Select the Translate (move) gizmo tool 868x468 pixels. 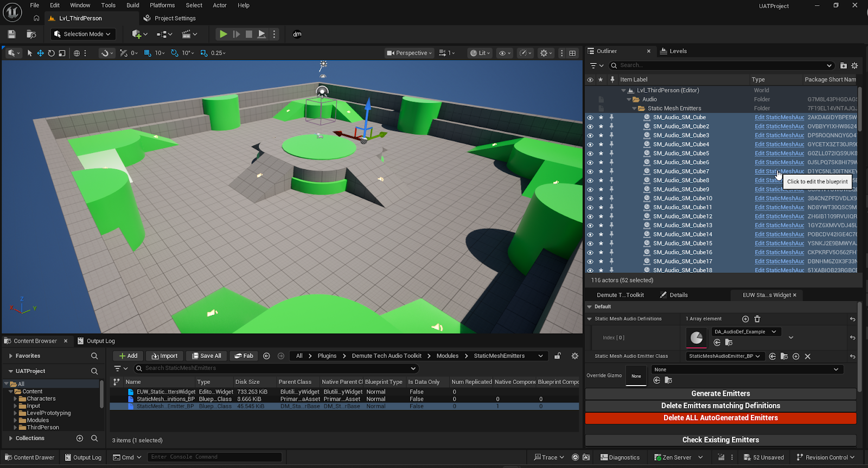click(x=40, y=53)
